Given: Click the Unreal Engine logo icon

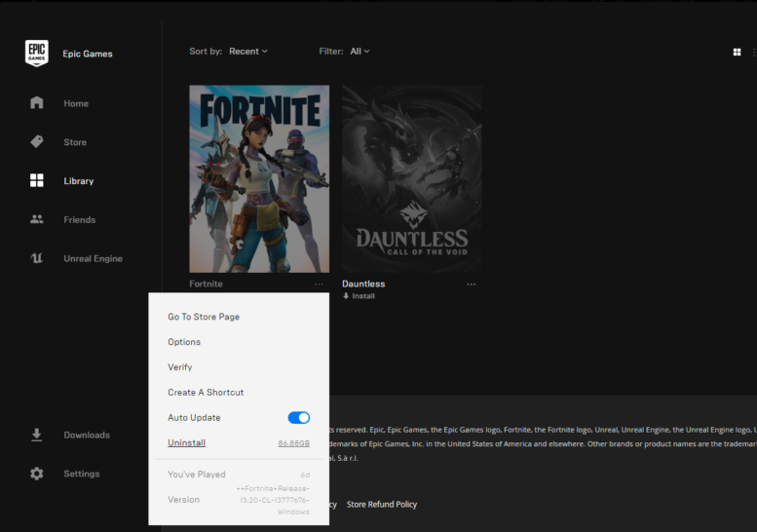Looking at the screenshot, I should click(37, 258).
